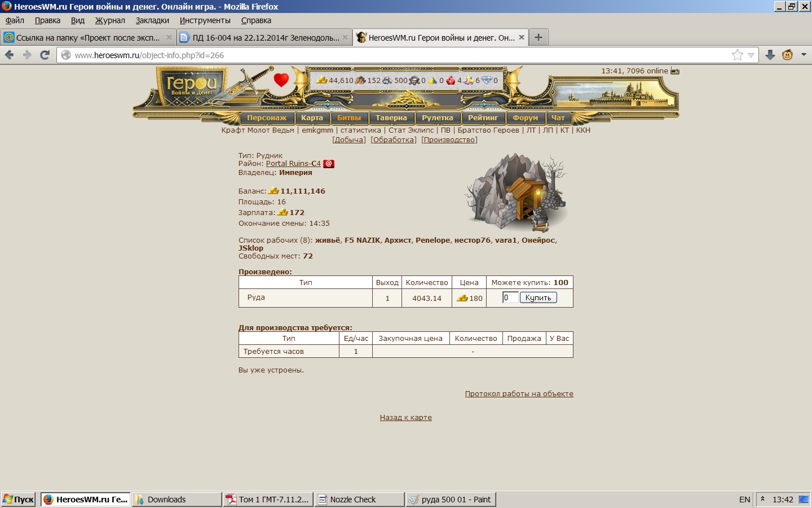The height and width of the screenshot is (508, 812).
Task: Click the Windows Пуск start button
Action: pyautogui.click(x=19, y=500)
